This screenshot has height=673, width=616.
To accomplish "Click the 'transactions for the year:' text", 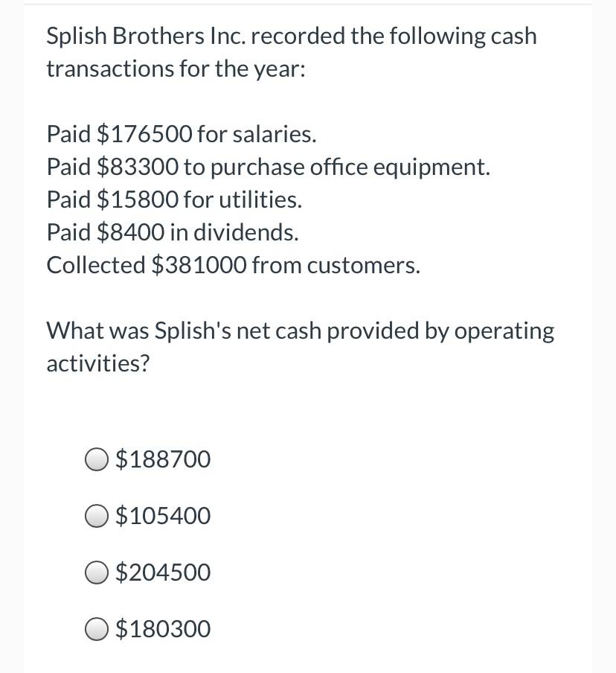I will tap(176, 68).
